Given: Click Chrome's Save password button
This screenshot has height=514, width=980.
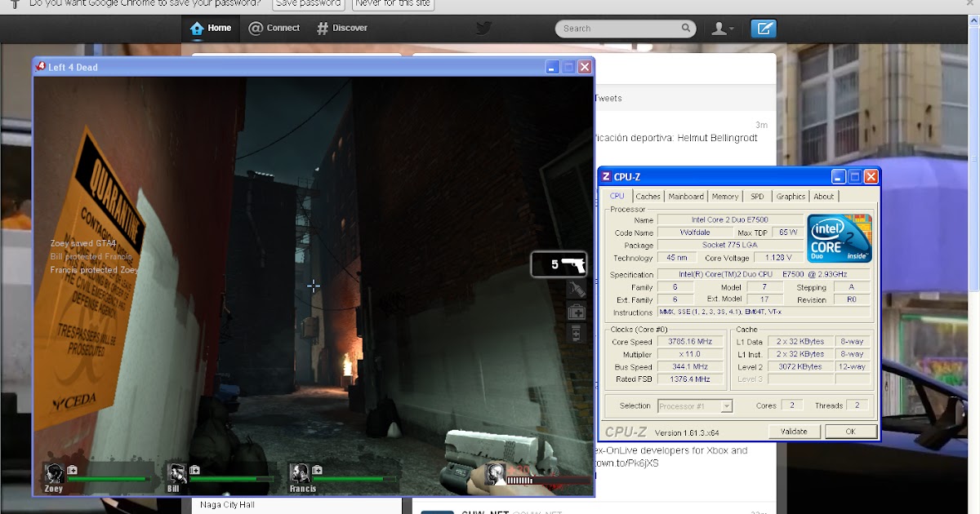Looking at the screenshot, I should (308, 4).
